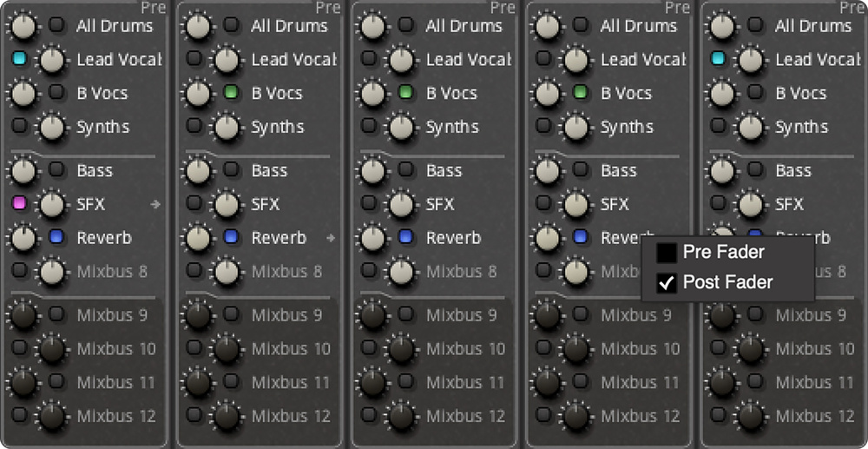Click the Mixbus 9 knob in second strip
The image size is (868, 449).
pos(199,315)
